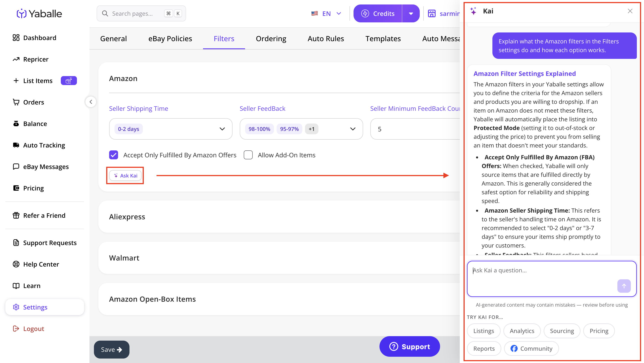This screenshot has width=644, height=363.
Task: Open Support Requests page
Action: (x=45, y=243)
